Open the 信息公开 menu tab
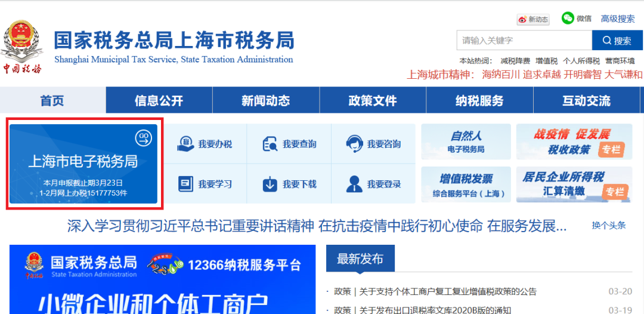The image size is (644, 314). (x=159, y=100)
